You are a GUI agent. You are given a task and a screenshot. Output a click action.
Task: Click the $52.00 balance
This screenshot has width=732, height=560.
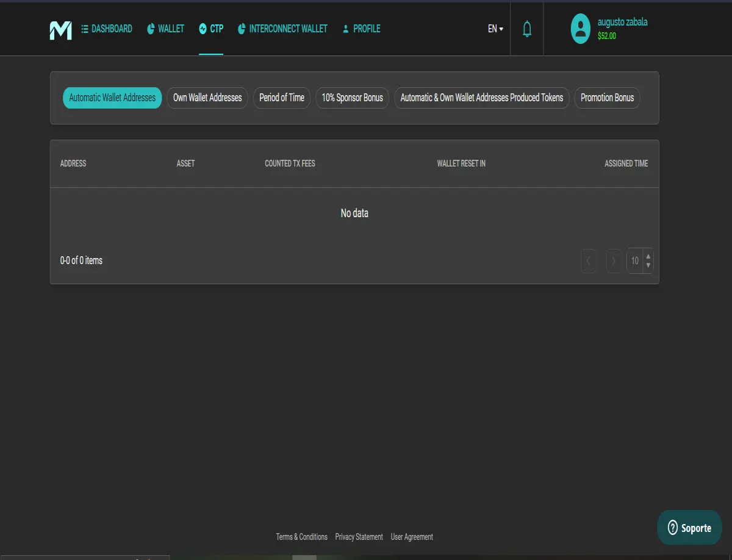pyautogui.click(x=607, y=36)
